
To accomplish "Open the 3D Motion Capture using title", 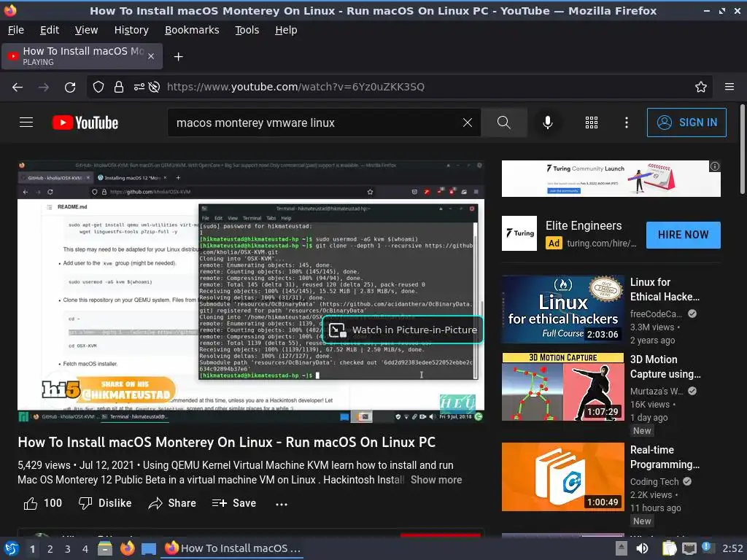I will pyautogui.click(x=665, y=367).
